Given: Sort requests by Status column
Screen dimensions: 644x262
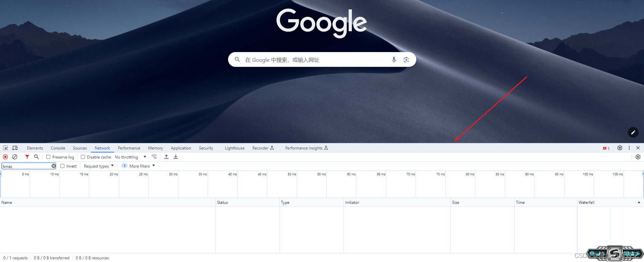Looking at the screenshot, I should (248, 202).
